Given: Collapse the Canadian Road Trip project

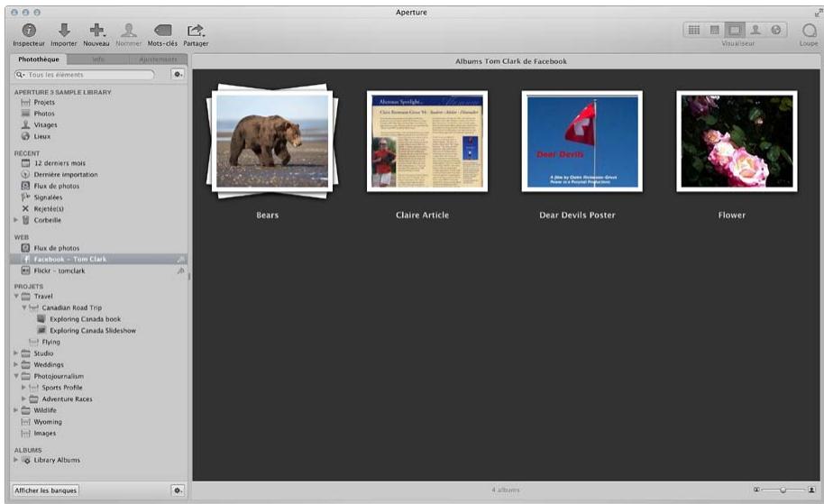Looking at the screenshot, I should 24,307.
